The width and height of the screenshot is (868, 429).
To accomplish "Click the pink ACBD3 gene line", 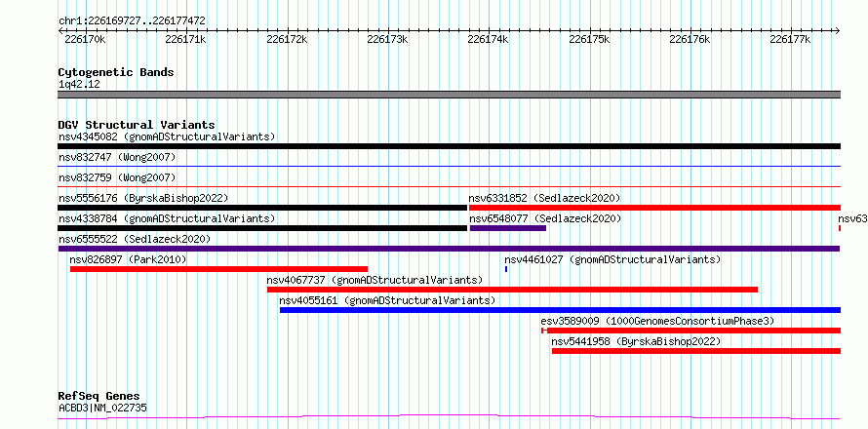I will point(449,417).
